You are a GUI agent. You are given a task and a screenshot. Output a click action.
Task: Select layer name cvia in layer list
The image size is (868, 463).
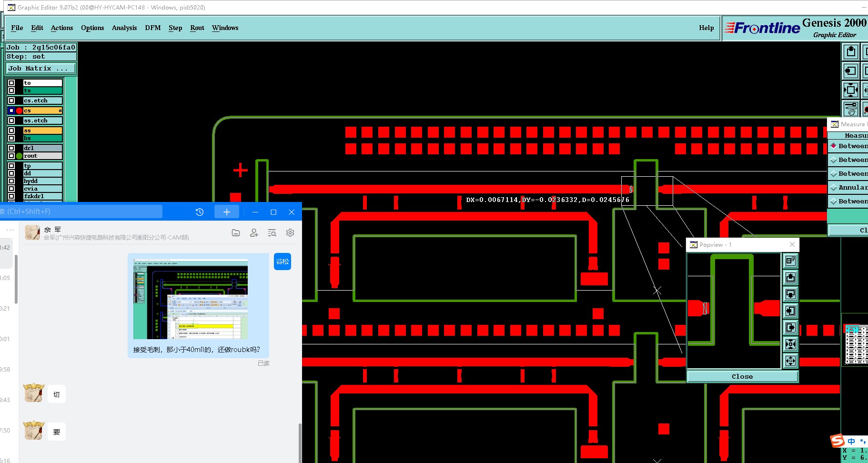click(x=42, y=189)
